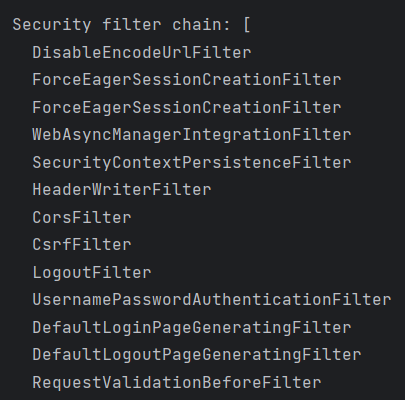The width and height of the screenshot is (405, 400).
Task: Click the second ForceEagerSessionCreationFilter entry
Action: point(187,108)
